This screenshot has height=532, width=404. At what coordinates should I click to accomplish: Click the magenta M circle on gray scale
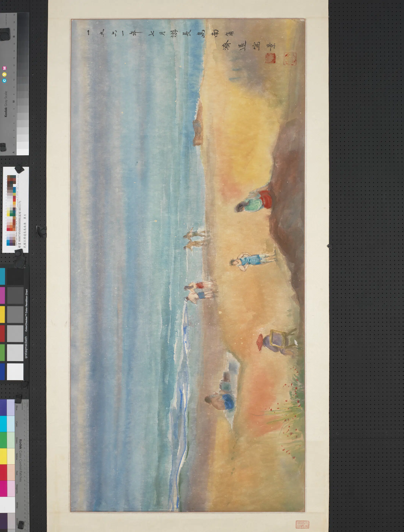[x=4, y=68]
